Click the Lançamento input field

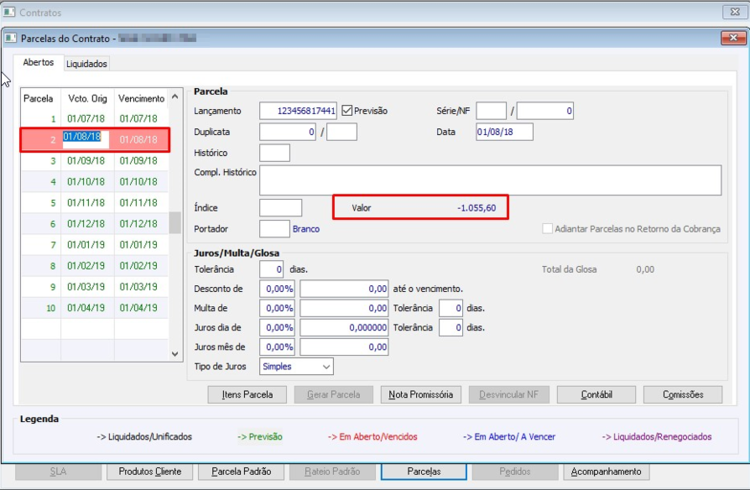coord(298,111)
